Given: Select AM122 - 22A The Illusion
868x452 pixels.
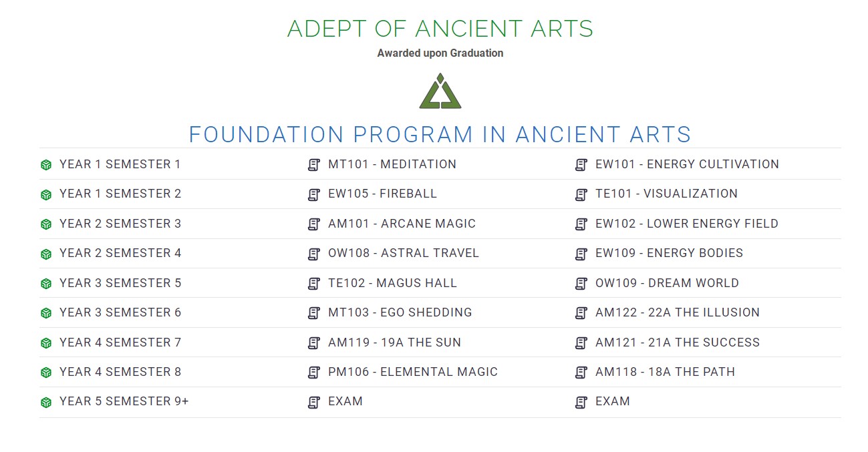Looking at the screenshot, I should pos(678,312).
